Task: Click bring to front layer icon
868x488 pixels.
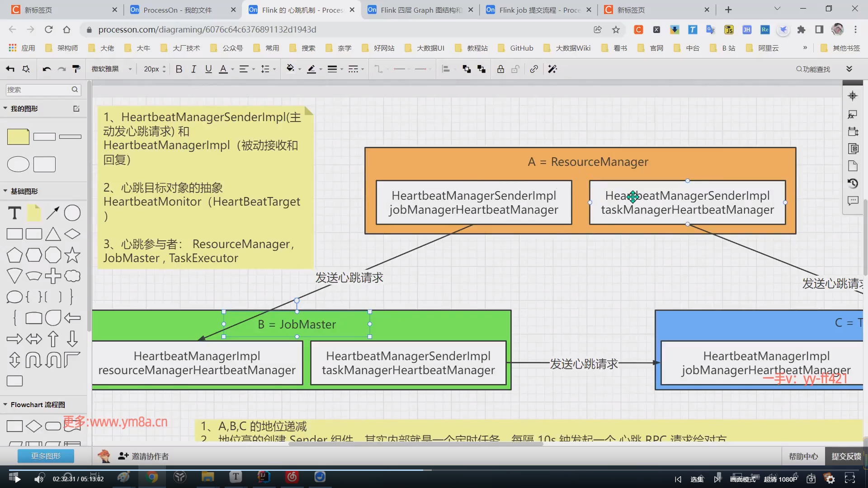Action: [467, 69]
